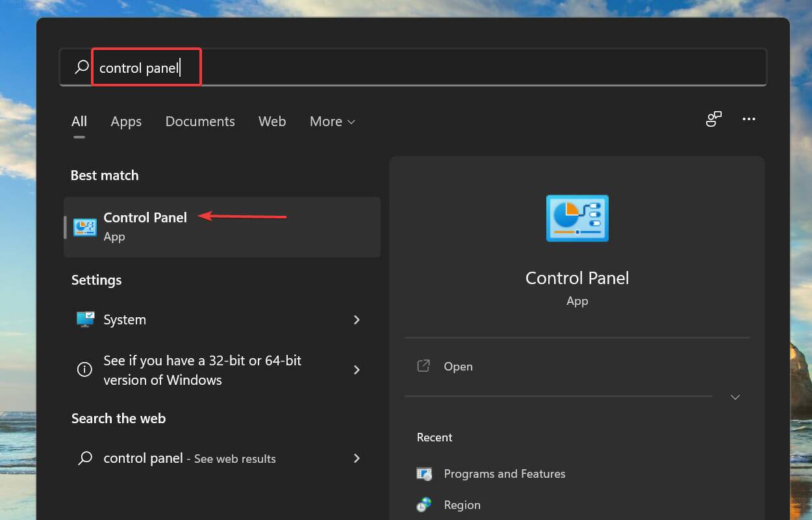Click See web results link
The image size is (812, 520).
(x=234, y=458)
